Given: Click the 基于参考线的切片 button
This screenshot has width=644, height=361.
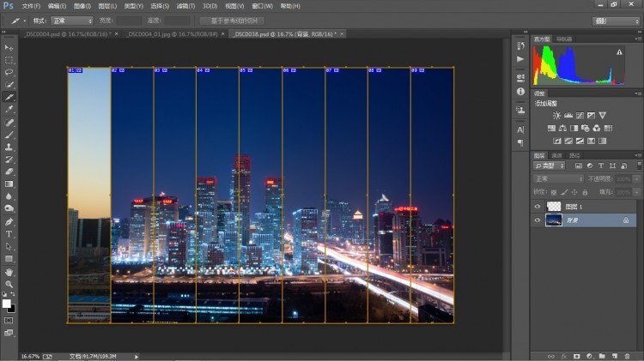Looking at the screenshot, I should click(232, 20).
